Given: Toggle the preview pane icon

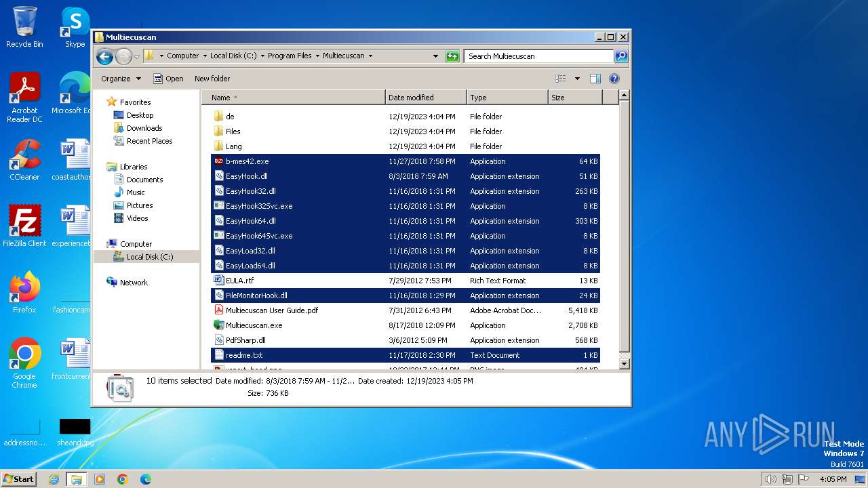Looking at the screenshot, I should tap(595, 79).
